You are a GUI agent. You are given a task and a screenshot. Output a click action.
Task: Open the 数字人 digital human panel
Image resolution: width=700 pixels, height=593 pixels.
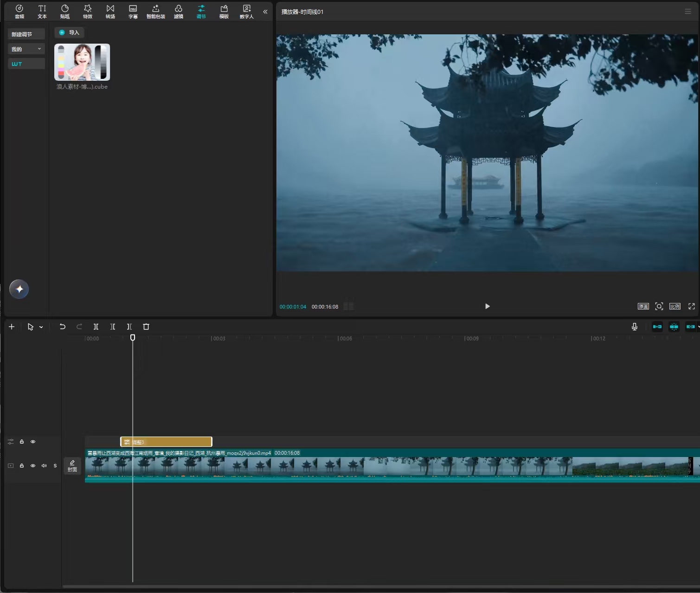tap(247, 12)
